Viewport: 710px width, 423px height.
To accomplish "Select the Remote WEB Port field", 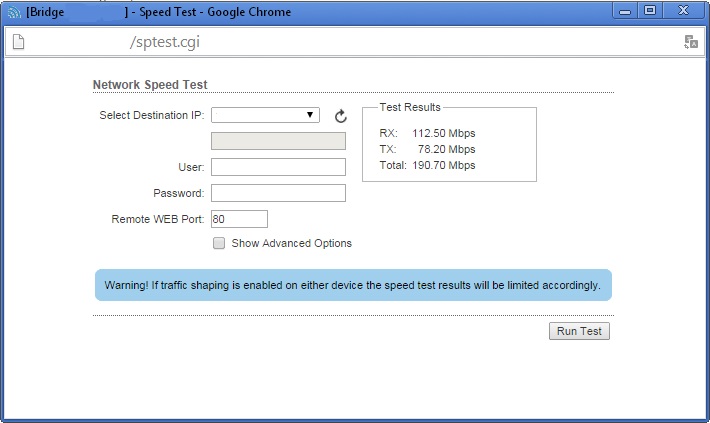I will click(239, 219).
